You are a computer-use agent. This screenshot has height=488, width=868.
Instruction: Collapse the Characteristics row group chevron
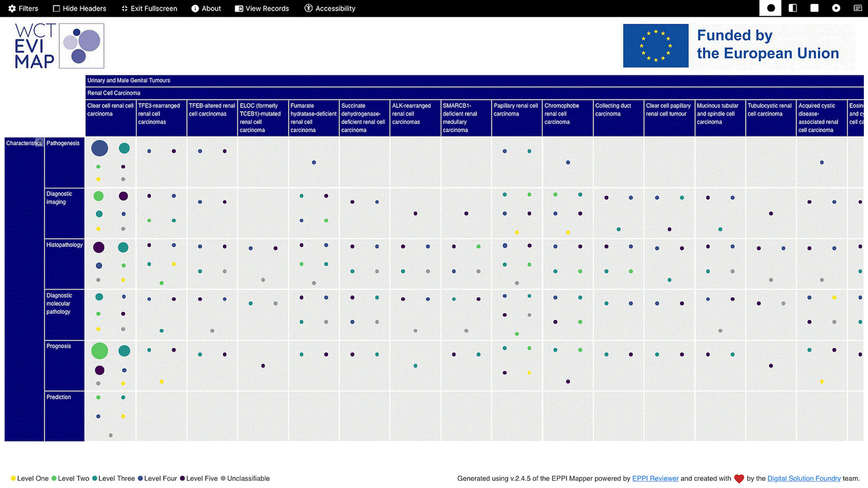[x=39, y=143]
